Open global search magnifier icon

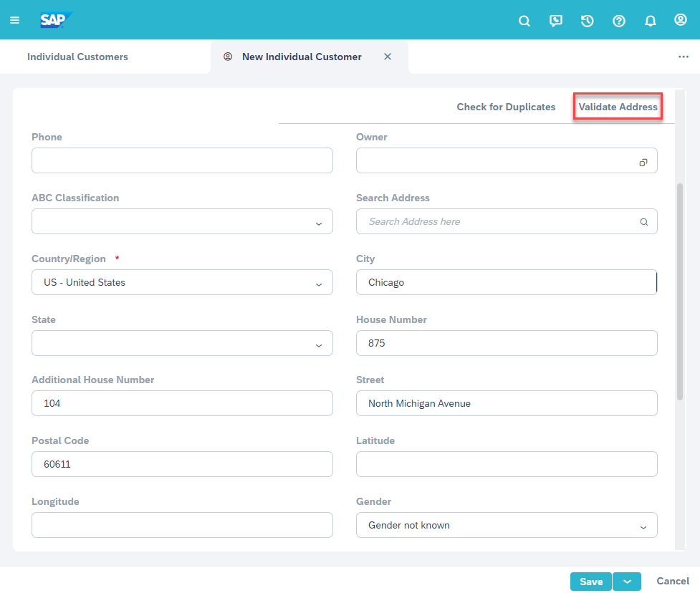(x=524, y=21)
